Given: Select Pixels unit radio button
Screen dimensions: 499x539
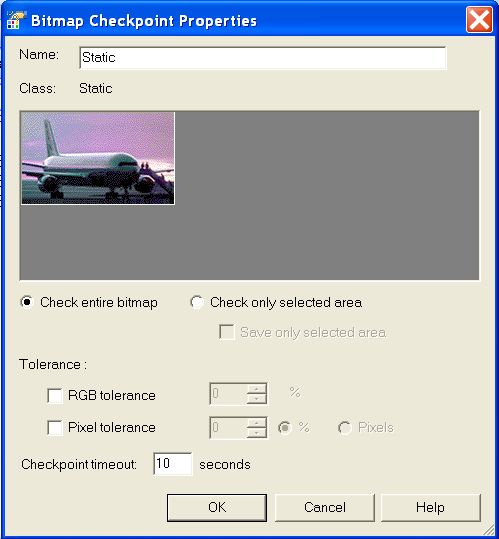Looking at the screenshot, I should pyautogui.click(x=345, y=428).
